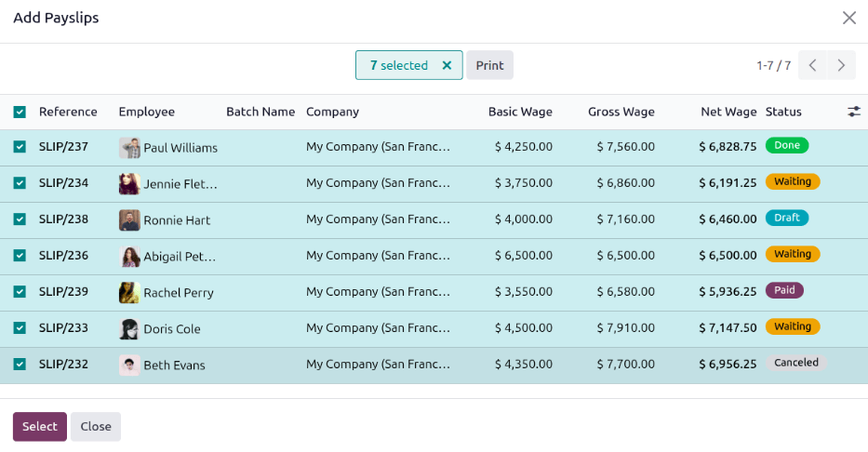Click Jennie Fletcher's avatar image

pos(129,184)
